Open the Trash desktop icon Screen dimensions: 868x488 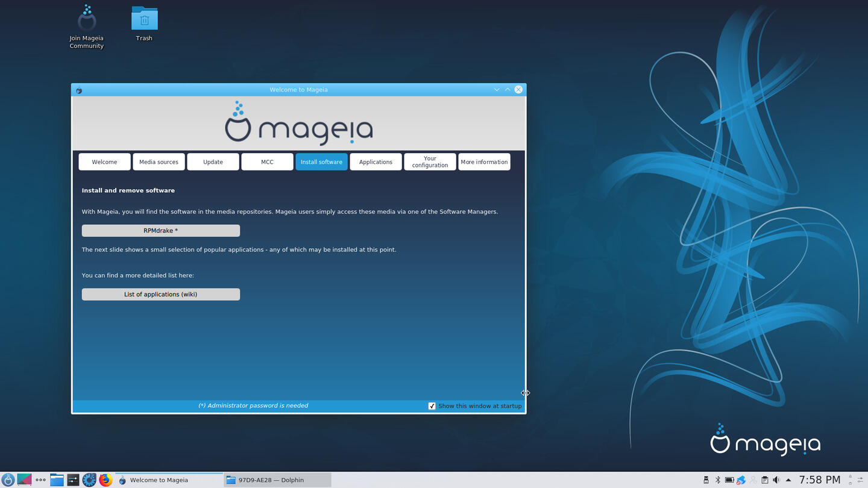(x=144, y=23)
